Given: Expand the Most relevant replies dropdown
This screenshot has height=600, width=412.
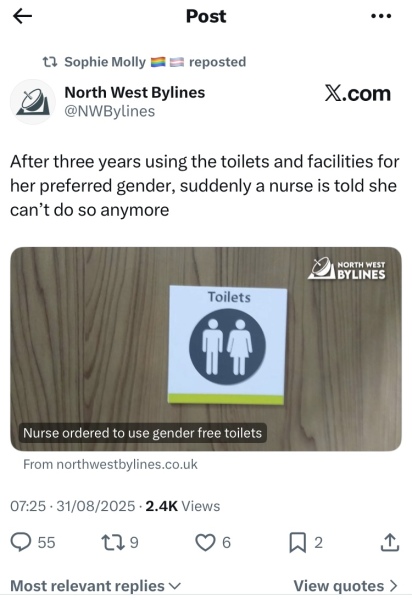Looking at the screenshot, I should coord(95,586).
